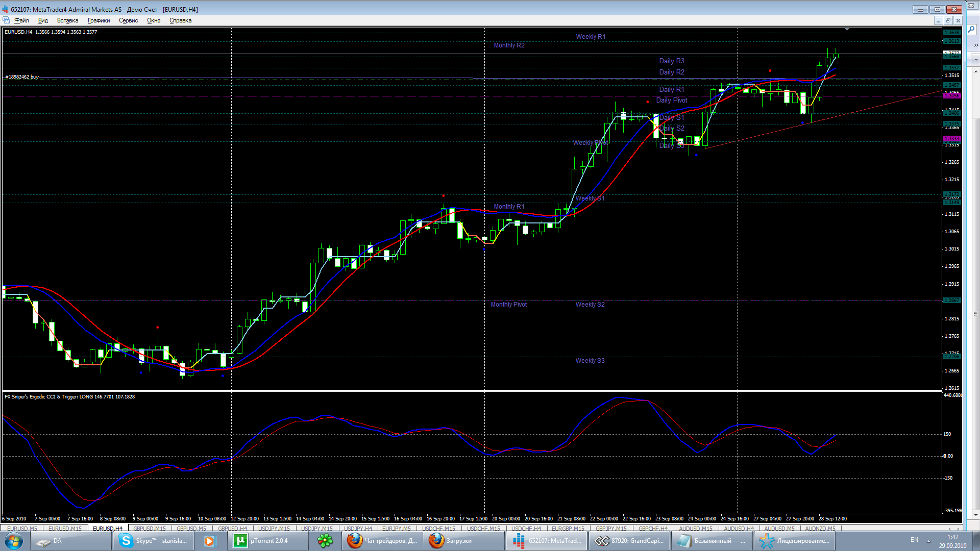Click the MetaTrader chart icon beside Файл

[x=6, y=20]
